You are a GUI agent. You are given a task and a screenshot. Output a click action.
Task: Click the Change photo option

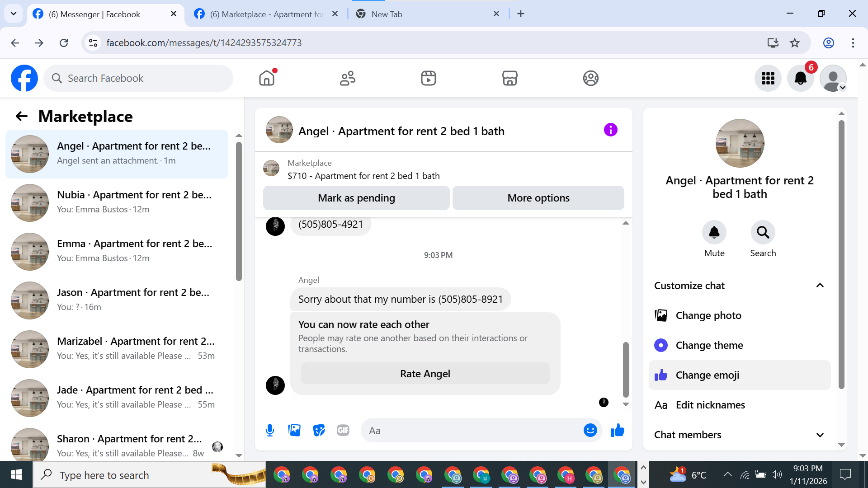pyautogui.click(x=740, y=315)
